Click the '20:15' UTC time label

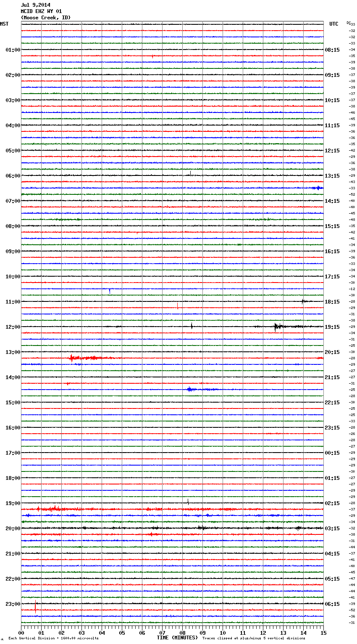(332, 352)
